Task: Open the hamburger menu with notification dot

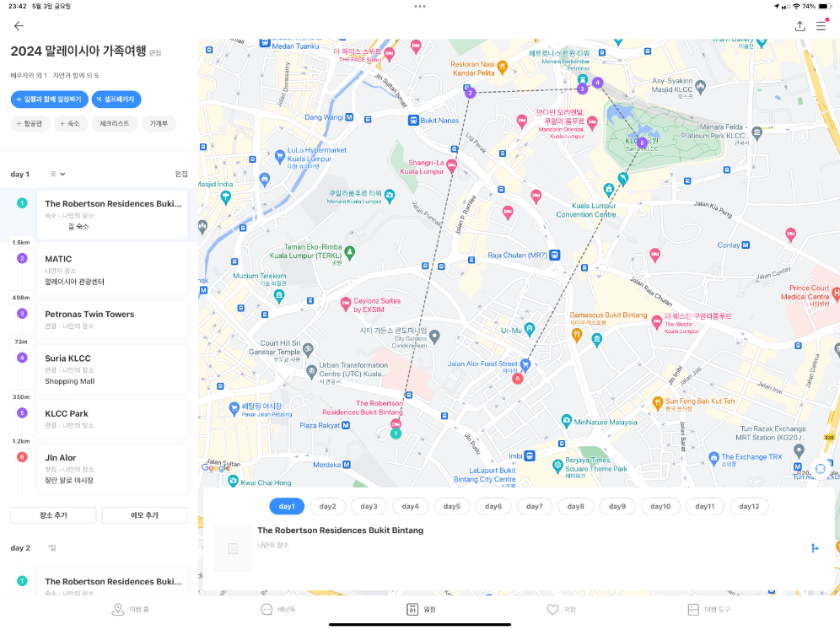Action: pyautogui.click(x=821, y=25)
